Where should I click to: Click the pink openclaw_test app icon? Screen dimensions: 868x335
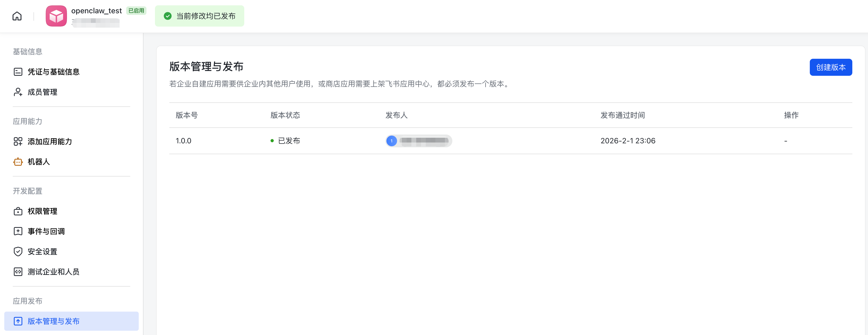(x=56, y=16)
